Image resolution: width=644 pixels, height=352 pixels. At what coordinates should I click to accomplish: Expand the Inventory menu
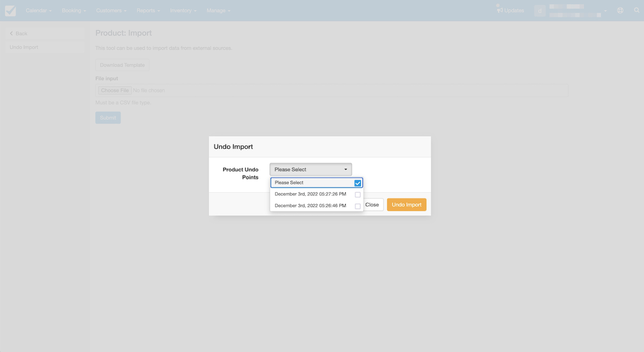(183, 10)
